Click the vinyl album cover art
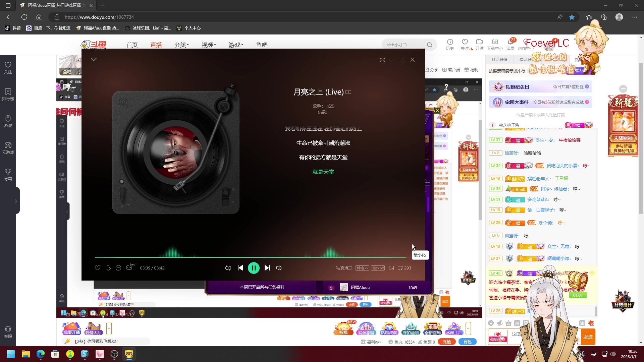This screenshot has width=644, height=362. tap(176, 153)
